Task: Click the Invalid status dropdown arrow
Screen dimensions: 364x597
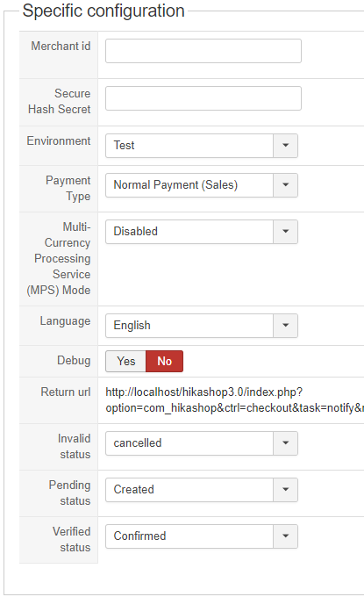Action: click(286, 443)
